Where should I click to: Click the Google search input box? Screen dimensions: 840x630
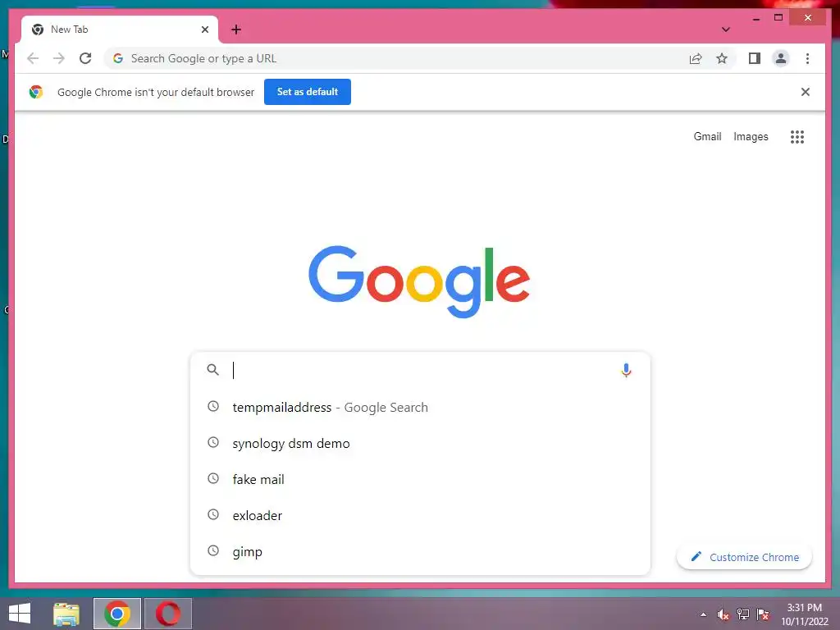421,370
